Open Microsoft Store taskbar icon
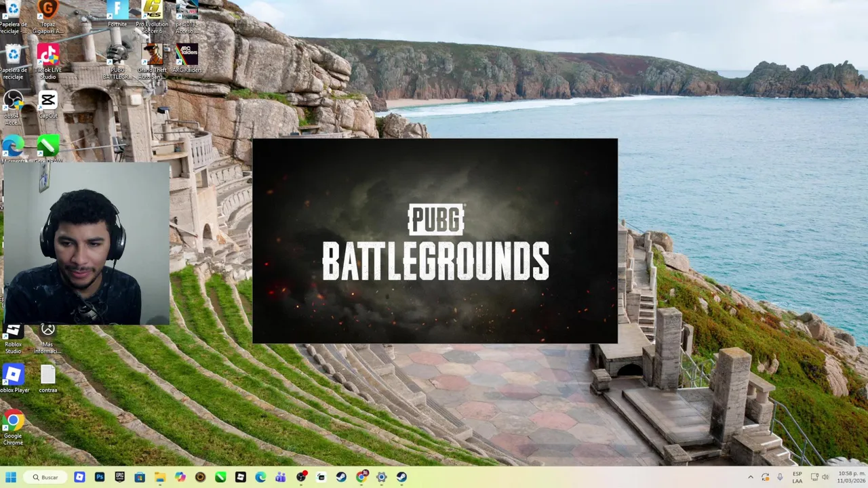 coord(140,477)
